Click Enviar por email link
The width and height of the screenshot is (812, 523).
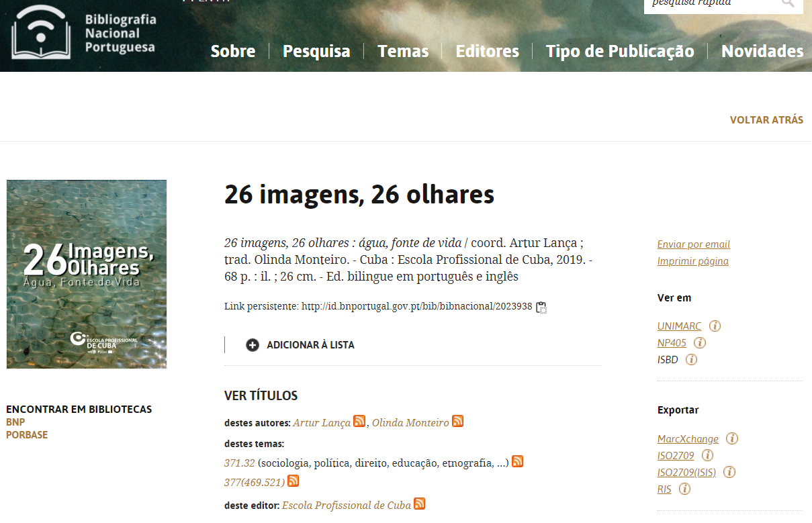coord(694,244)
